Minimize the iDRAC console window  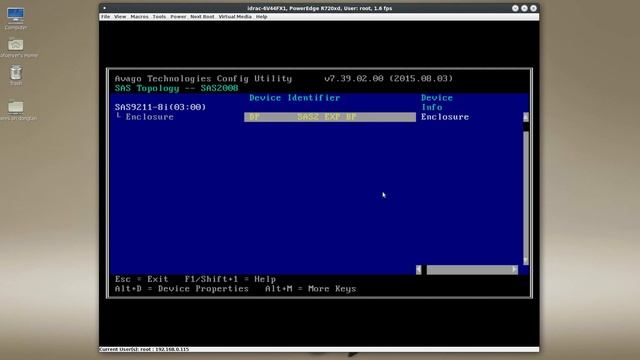tap(515, 8)
